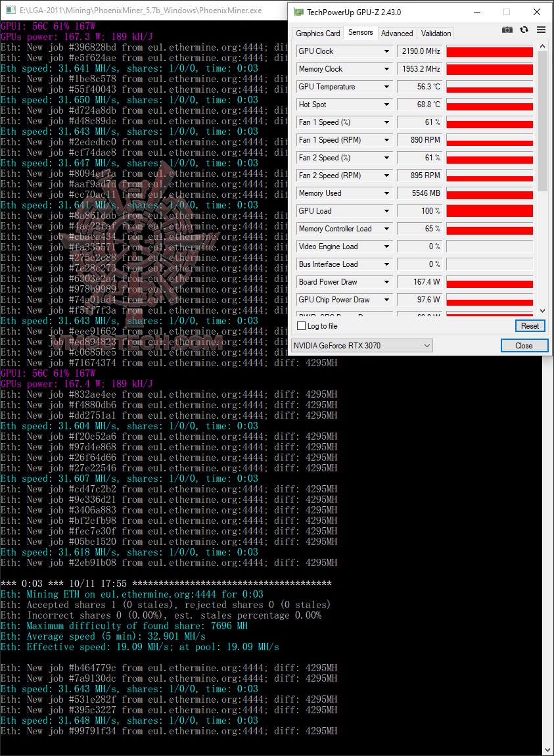Viewport: 554px width, 756px height.
Task: Open the Validation tab
Action: pyautogui.click(x=436, y=34)
